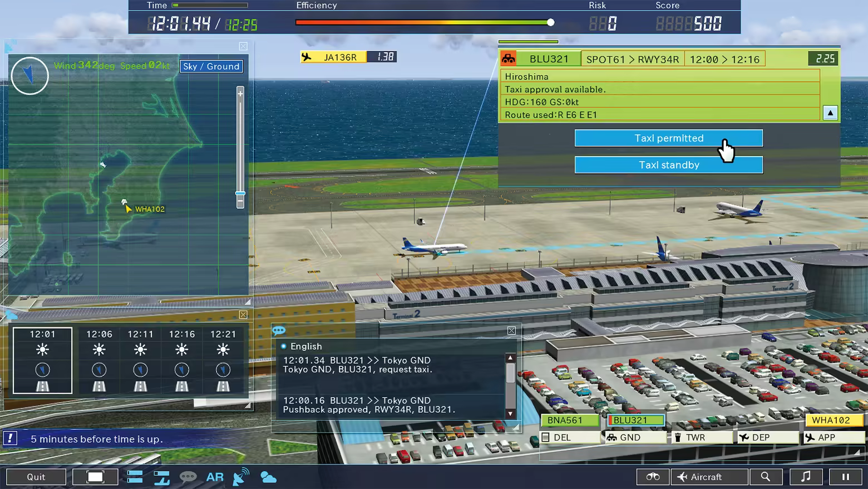
Task: Collapse the BLU321 info panel arrow
Action: [x=830, y=113]
